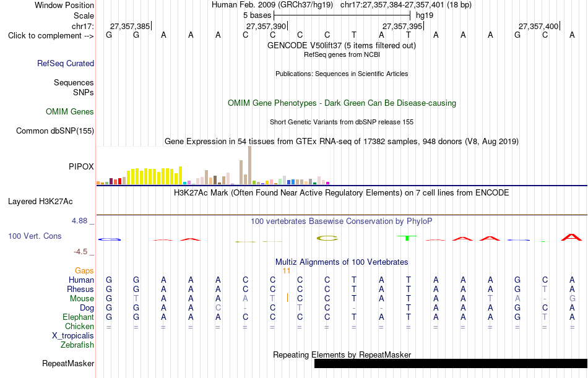Click the magenta GTEx expression bar
The image size is (588, 378).
pyautogui.click(x=328, y=183)
